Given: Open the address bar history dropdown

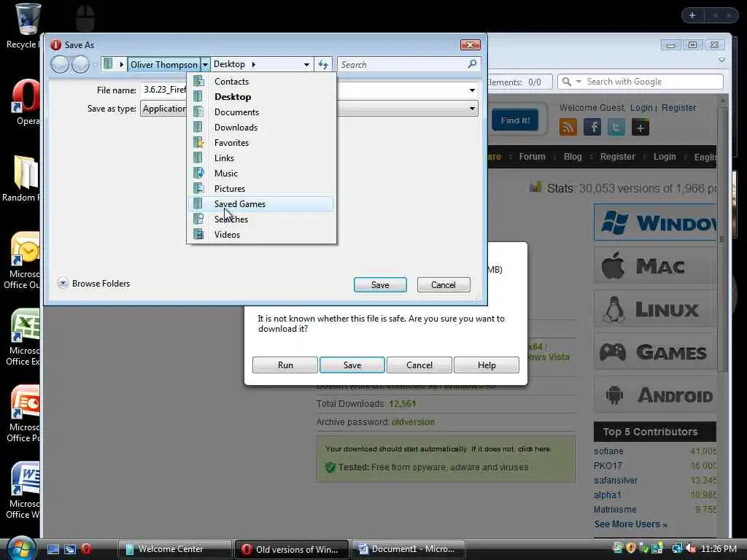Looking at the screenshot, I should [306, 64].
